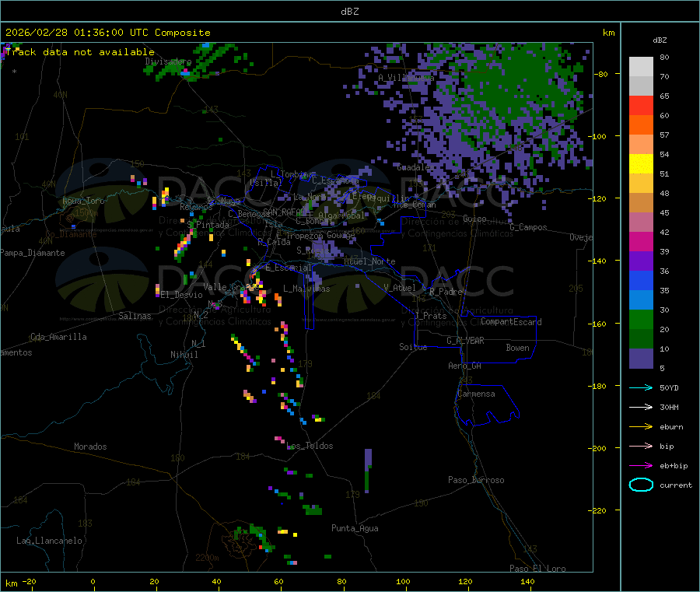Click the 'Atuel_Norte' map label

point(369,261)
